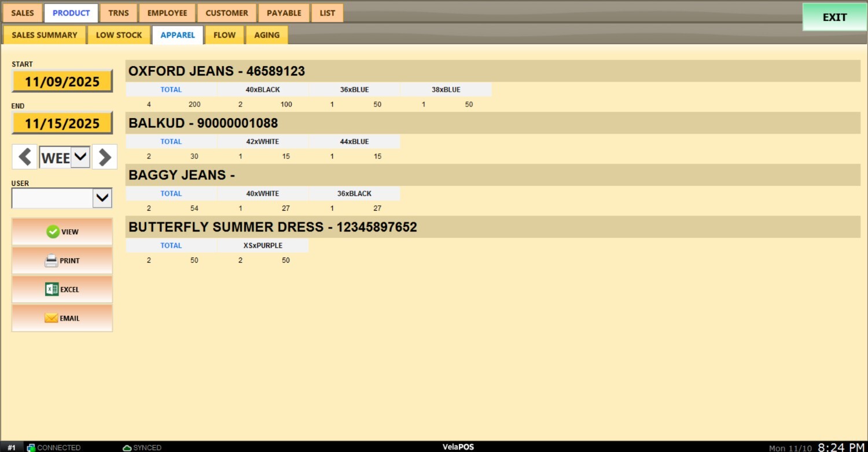Switch to the Sales main tab

pos(23,13)
